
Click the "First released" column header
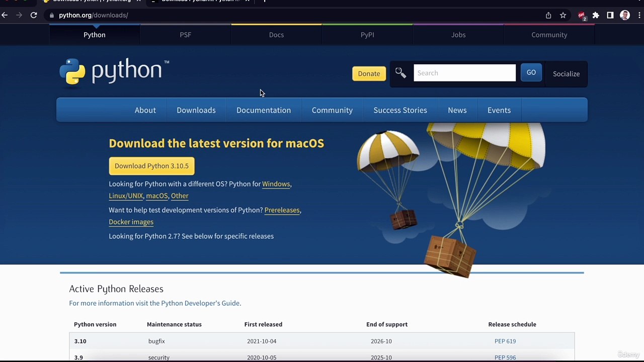tap(263, 325)
